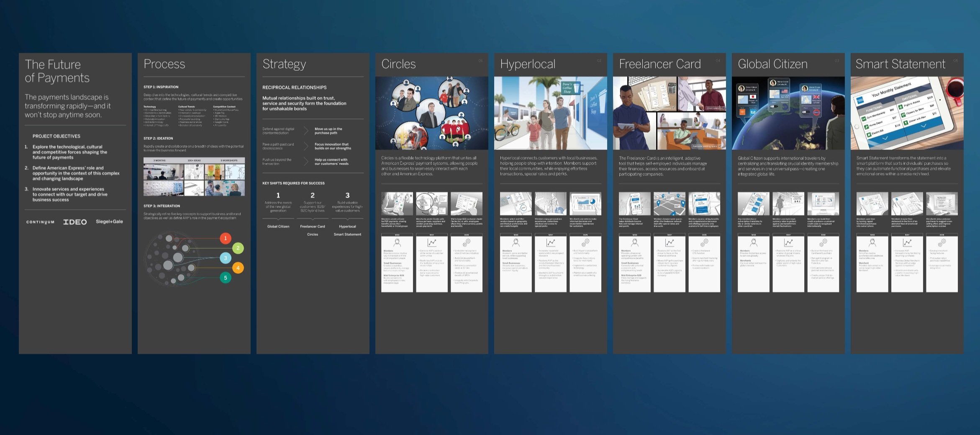Image resolution: width=980 pixels, height=435 pixels.
Task: Click the ideation workshop photo collage in Process
Action: click(x=194, y=177)
